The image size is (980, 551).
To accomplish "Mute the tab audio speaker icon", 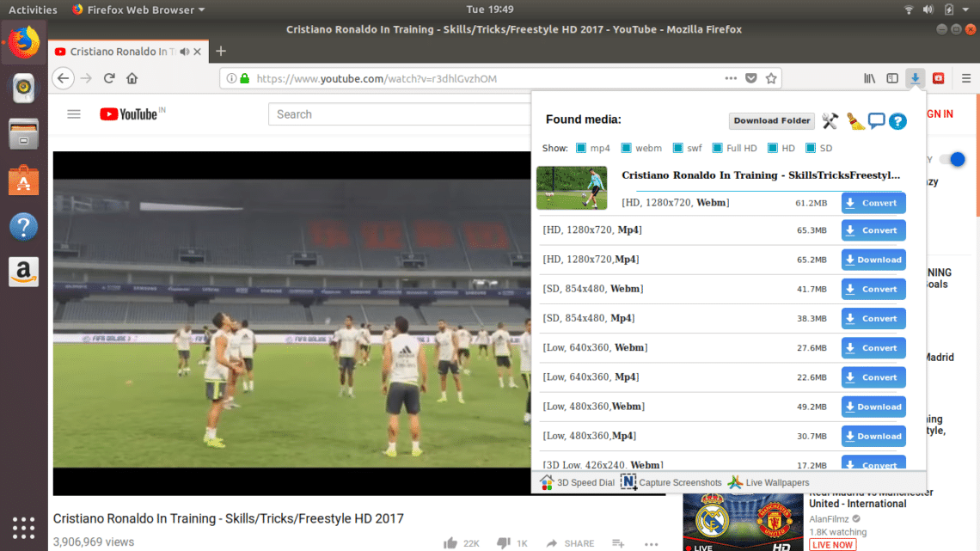I will 184,52.
